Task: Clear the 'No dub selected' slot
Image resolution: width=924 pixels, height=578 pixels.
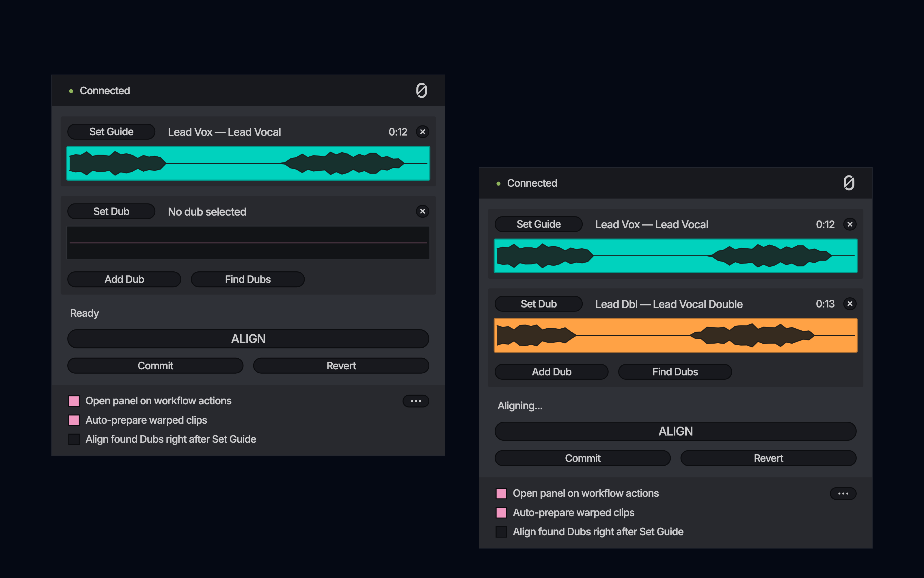Action: click(422, 211)
